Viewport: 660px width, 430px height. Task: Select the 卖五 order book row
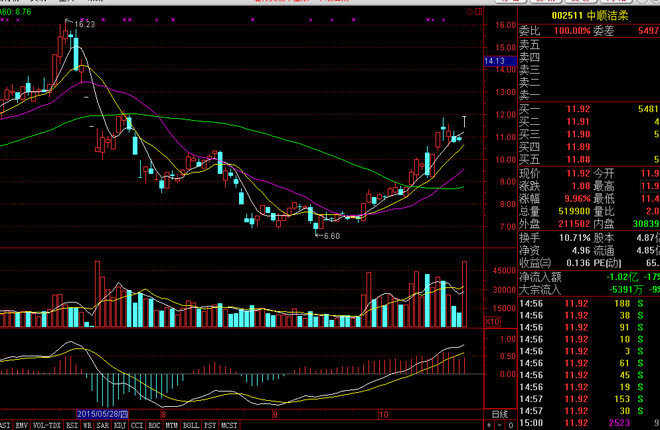(x=589, y=45)
